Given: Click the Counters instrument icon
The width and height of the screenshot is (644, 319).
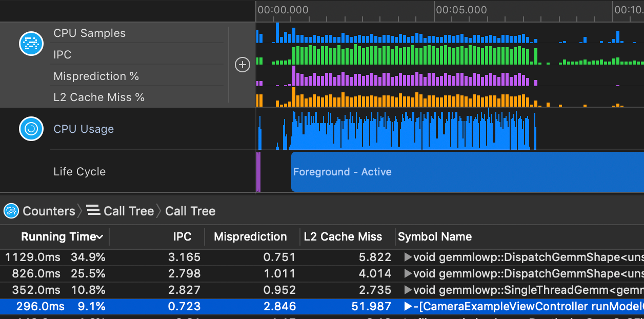Looking at the screenshot, I should pyautogui.click(x=31, y=44).
